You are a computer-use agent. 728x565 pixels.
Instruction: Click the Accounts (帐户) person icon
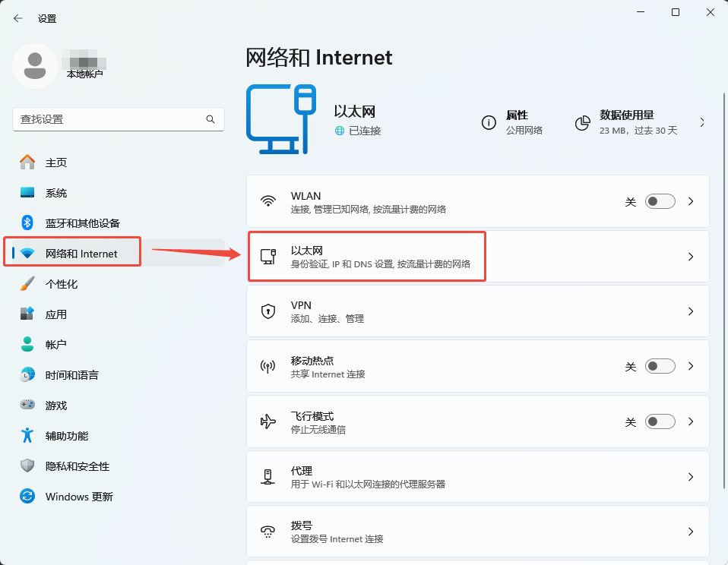[x=27, y=344]
